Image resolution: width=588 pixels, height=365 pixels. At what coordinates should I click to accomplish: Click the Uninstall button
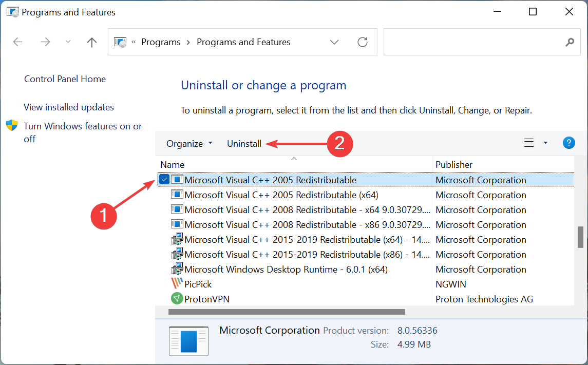[244, 144]
